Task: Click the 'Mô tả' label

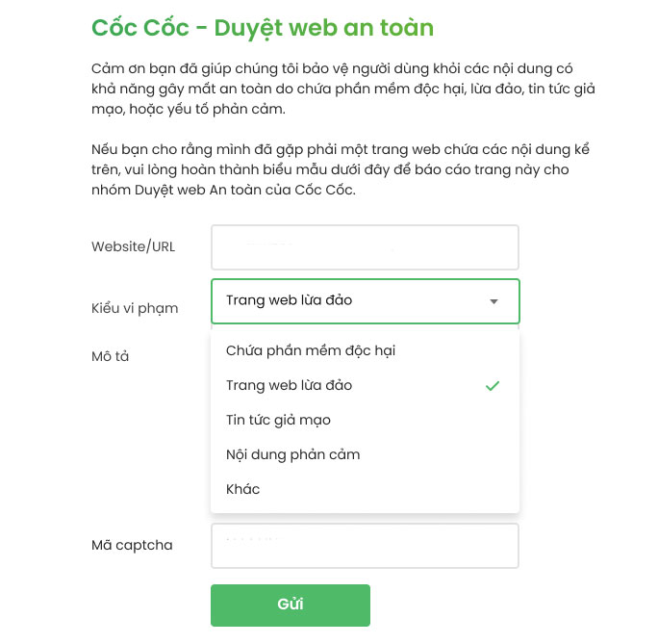Action: (110, 356)
